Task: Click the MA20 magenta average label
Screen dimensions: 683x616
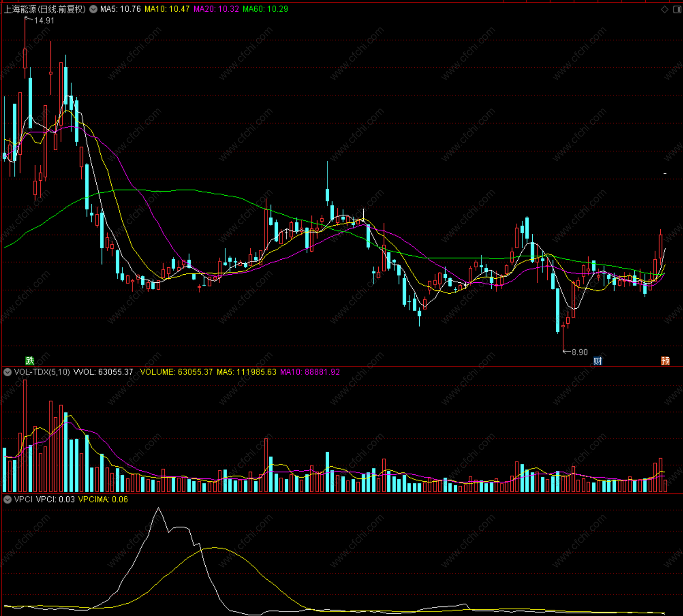Action: pyautogui.click(x=216, y=9)
